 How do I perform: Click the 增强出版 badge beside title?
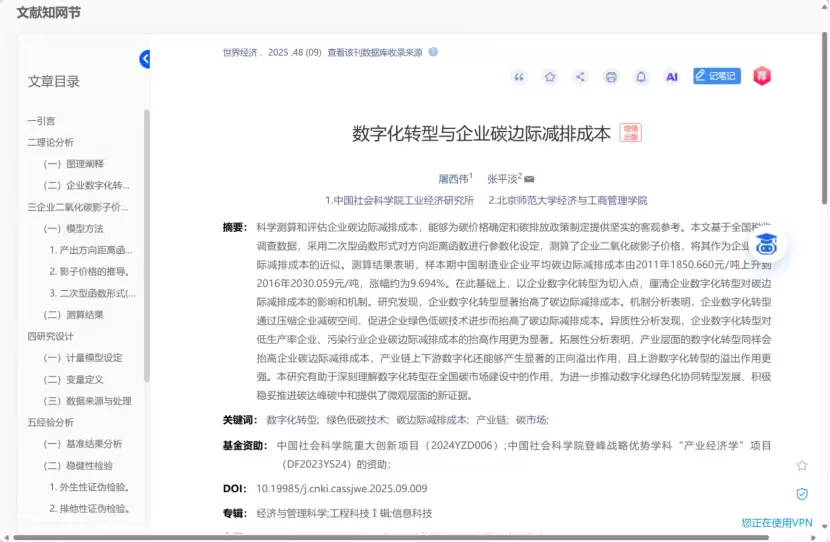pos(630,133)
